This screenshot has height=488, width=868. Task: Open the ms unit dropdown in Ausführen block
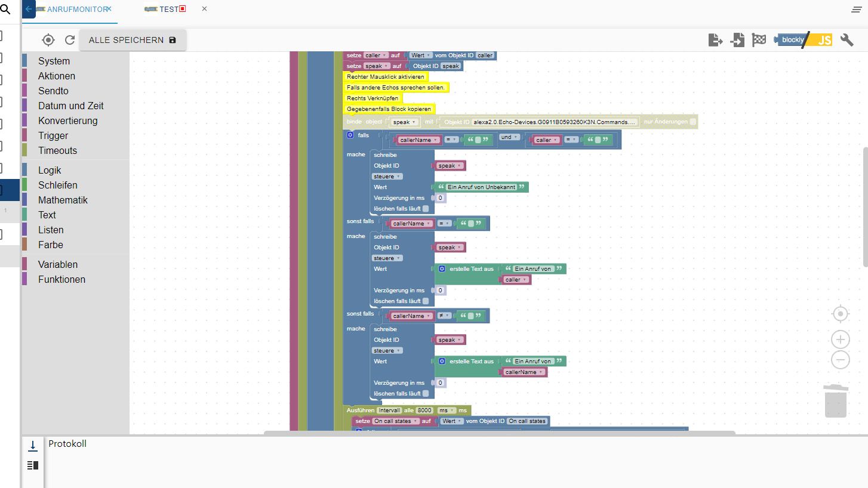coord(446,410)
